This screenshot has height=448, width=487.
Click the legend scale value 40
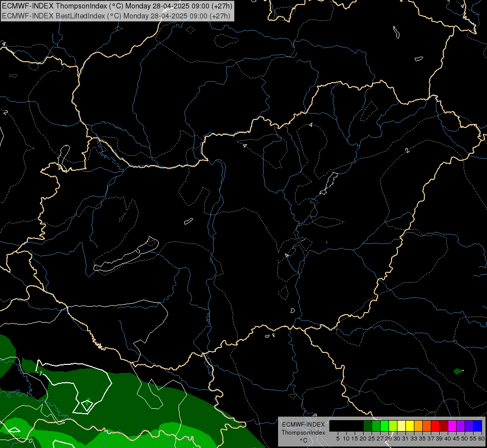448,439
